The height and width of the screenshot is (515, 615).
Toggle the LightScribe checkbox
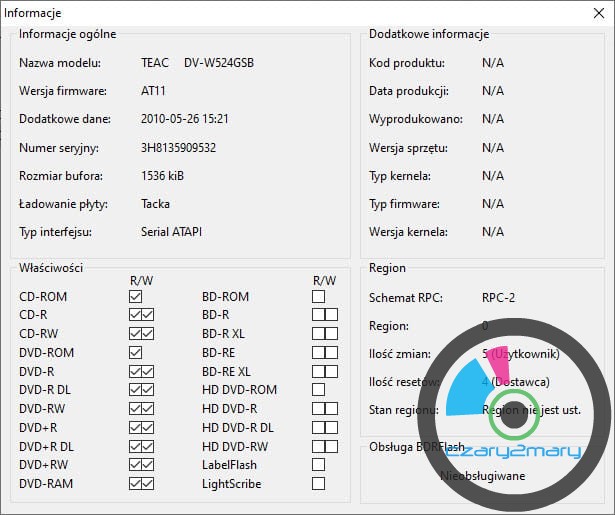pyautogui.click(x=318, y=484)
